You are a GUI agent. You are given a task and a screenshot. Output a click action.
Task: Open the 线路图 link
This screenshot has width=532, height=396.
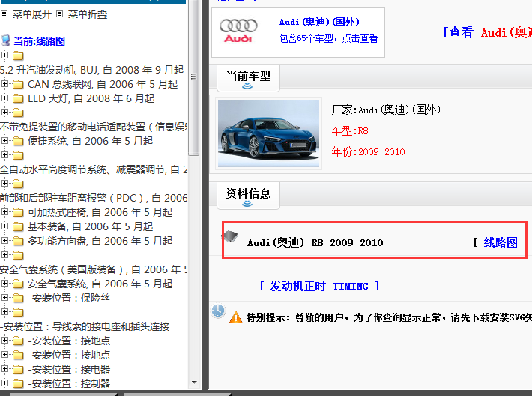coord(501,242)
